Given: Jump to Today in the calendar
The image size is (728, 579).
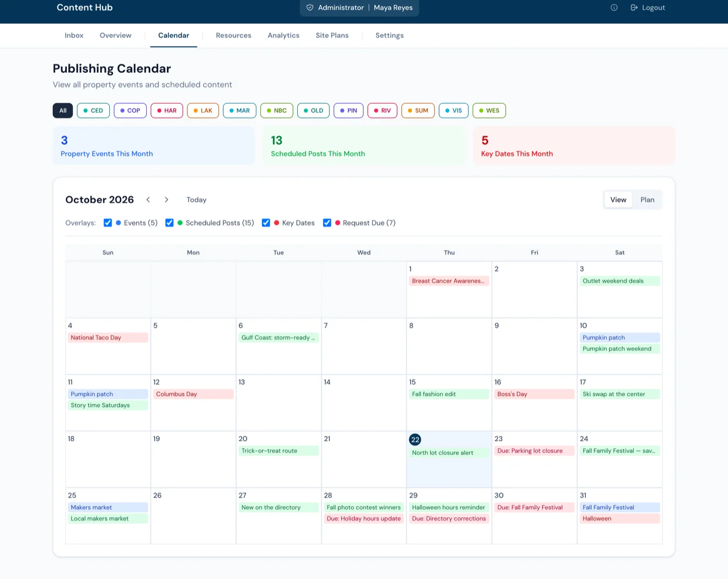Looking at the screenshot, I should (196, 200).
